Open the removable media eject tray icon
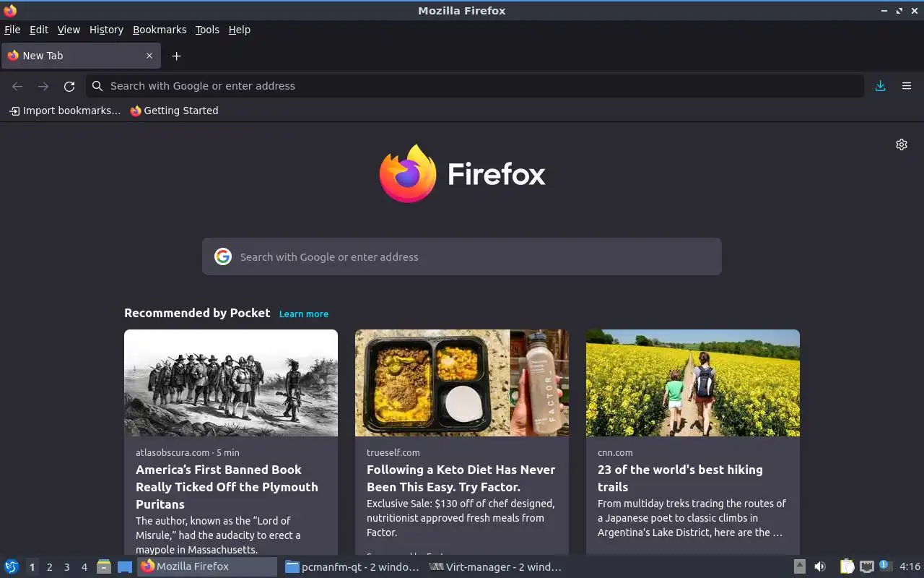 799,566
